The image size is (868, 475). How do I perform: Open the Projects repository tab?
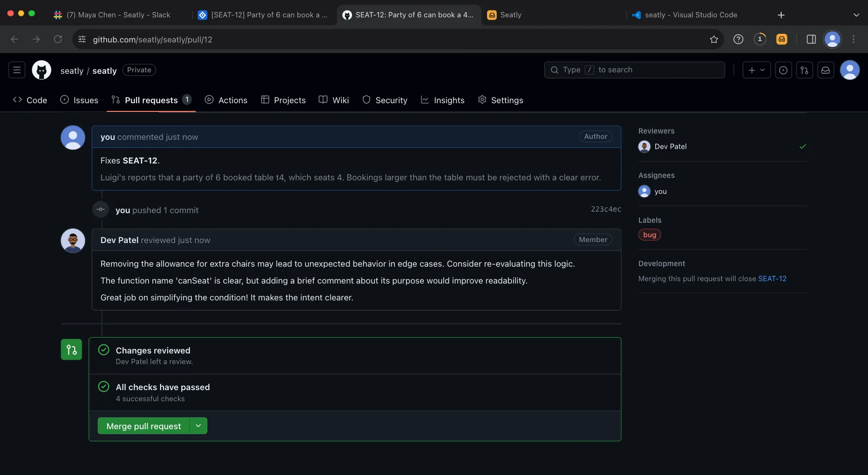(x=283, y=100)
